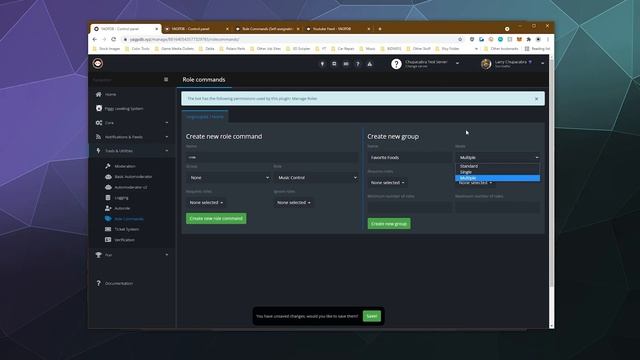Open Automoderator v2 page
Screen dimensions: 640x360
[x=131, y=187]
